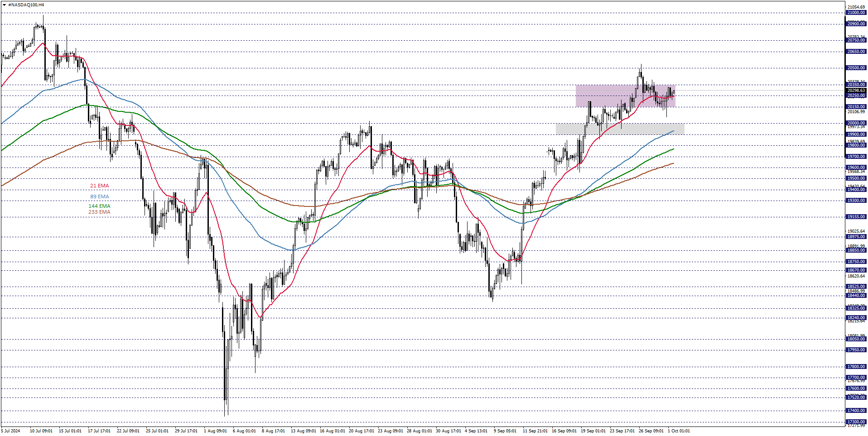Click the 28 Aug 01:01 time label
The height and width of the screenshot is (436, 868).
(419, 431)
